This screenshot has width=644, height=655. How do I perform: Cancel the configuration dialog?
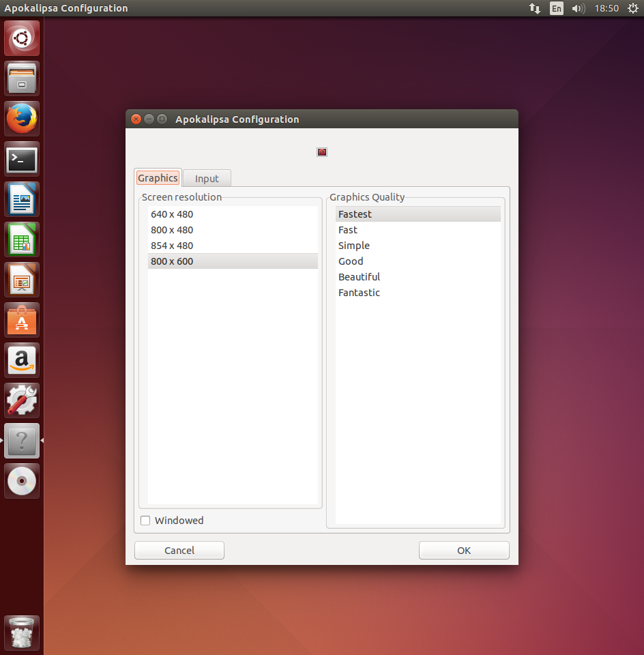[179, 551]
